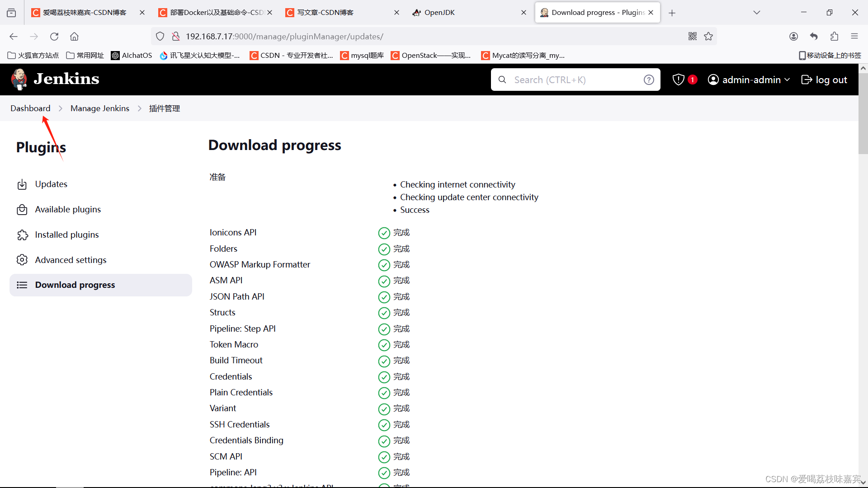Screen dimensions: 868x488
Task: Open browser hamburger menu
Action: pyautogui.click(x=854, y=37)
